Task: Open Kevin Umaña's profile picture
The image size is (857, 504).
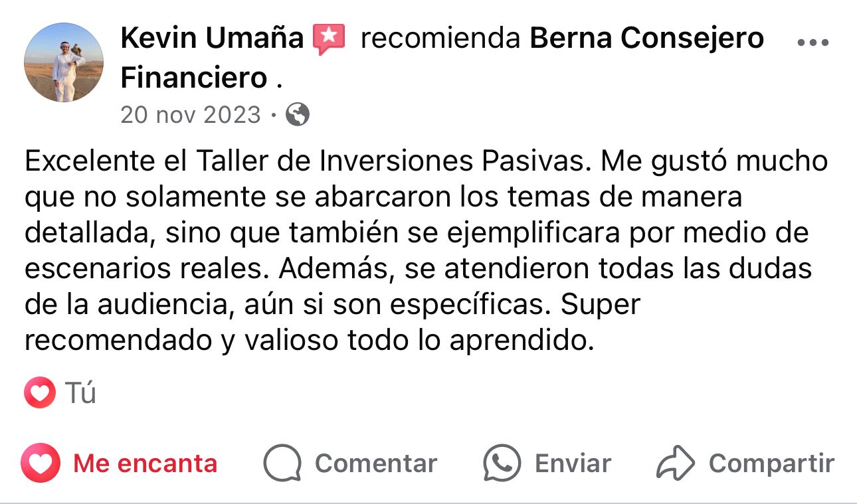Action: (x=64, y=63)
